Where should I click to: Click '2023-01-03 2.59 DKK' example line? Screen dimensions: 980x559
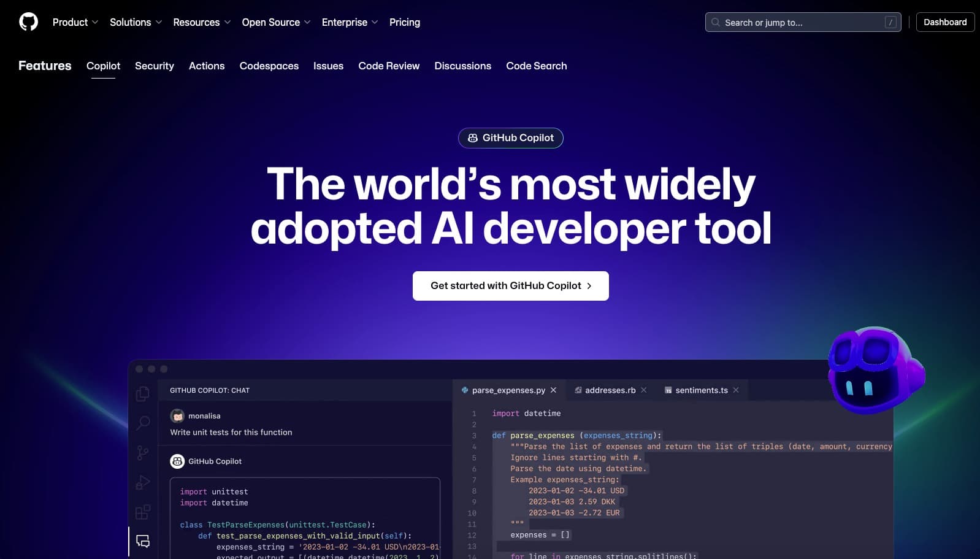(572, 502)
